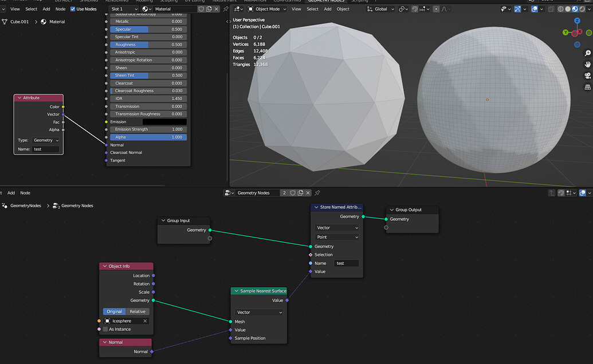Activate the camera view icon
593x364 pixels.
point(587,76)
